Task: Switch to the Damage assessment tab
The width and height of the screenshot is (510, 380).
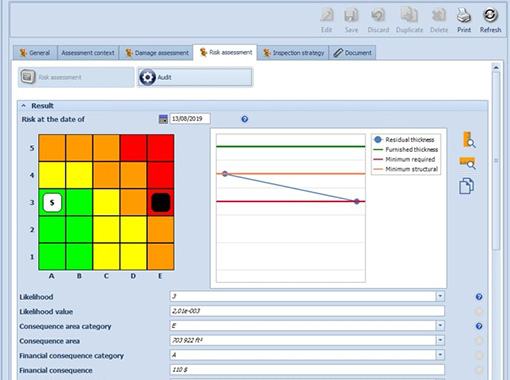Action: point(156,53)
